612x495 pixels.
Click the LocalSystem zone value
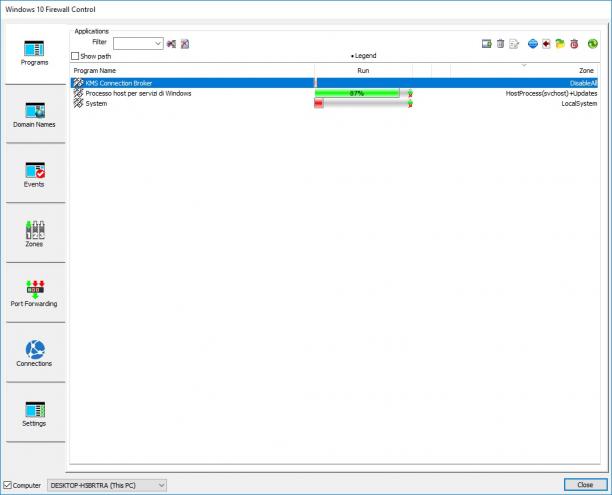coord(579,103)
